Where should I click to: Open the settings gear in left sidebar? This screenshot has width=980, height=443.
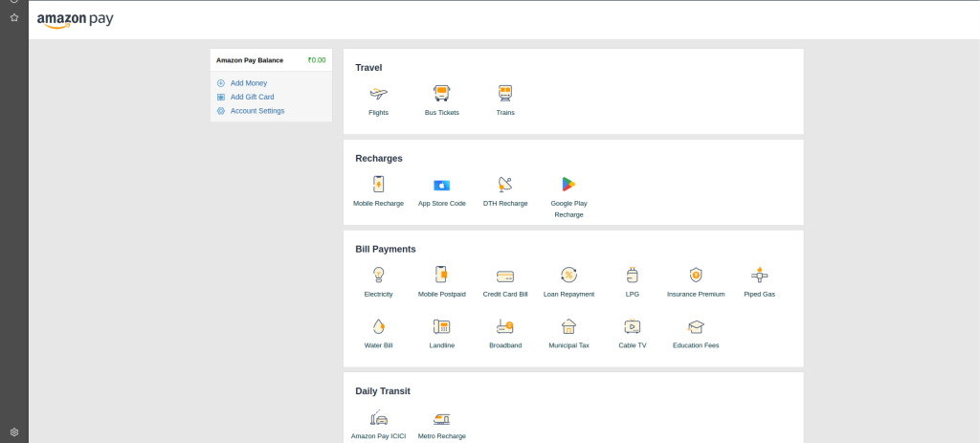(14, 432)
